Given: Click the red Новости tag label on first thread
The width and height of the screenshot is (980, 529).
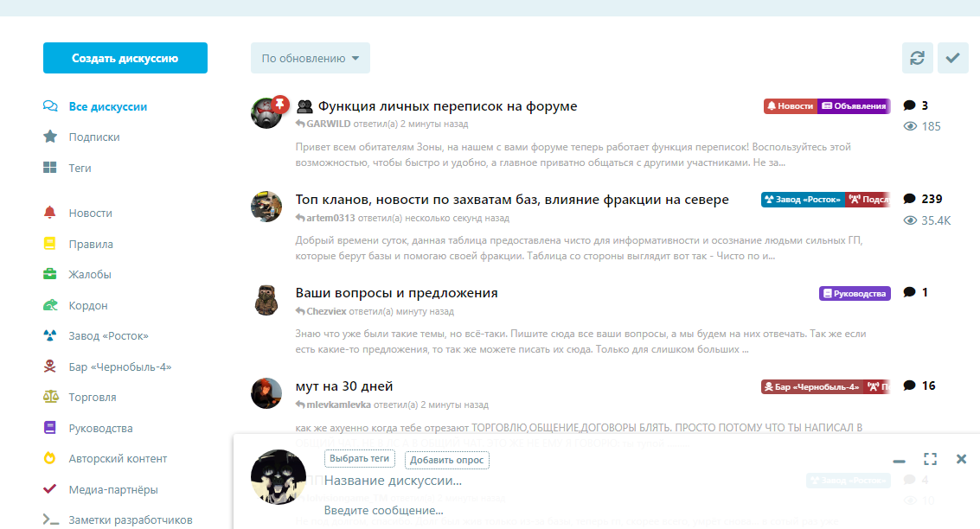Looking at the screenshot, I should pos(791,106).
